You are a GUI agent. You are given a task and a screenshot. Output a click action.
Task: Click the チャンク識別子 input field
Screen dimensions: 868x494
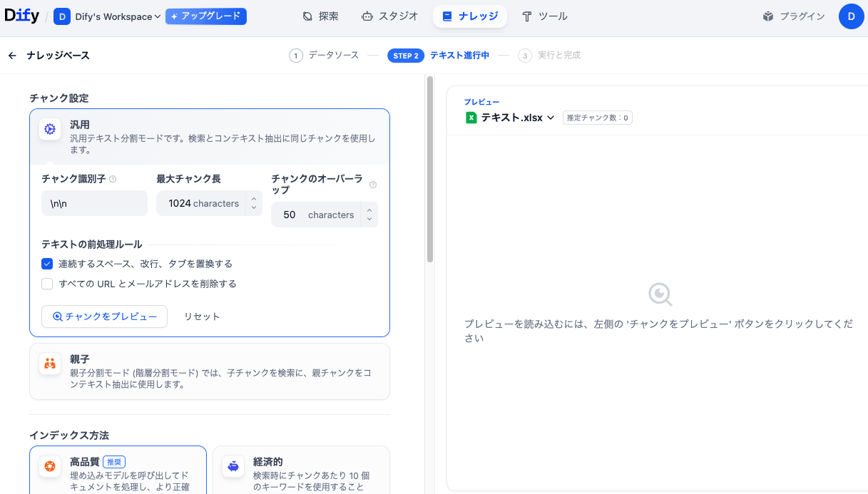pyautogui.click(x=94, y=203)
